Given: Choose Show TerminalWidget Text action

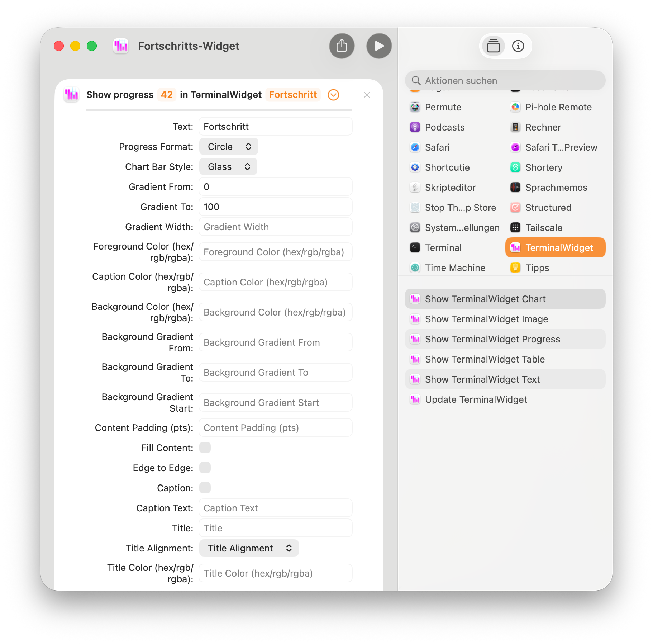Looking at the screenshot, I should tap(505, 379).
